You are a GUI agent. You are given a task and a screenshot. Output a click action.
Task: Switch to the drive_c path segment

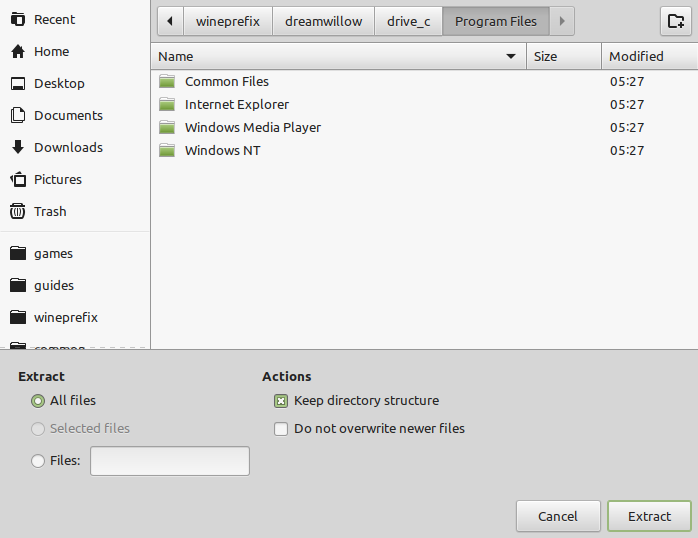409,21
